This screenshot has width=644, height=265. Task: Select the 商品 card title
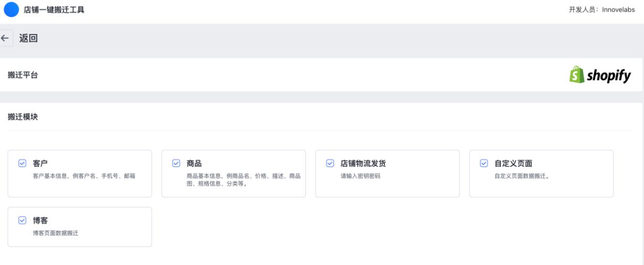tap(194, 163)
